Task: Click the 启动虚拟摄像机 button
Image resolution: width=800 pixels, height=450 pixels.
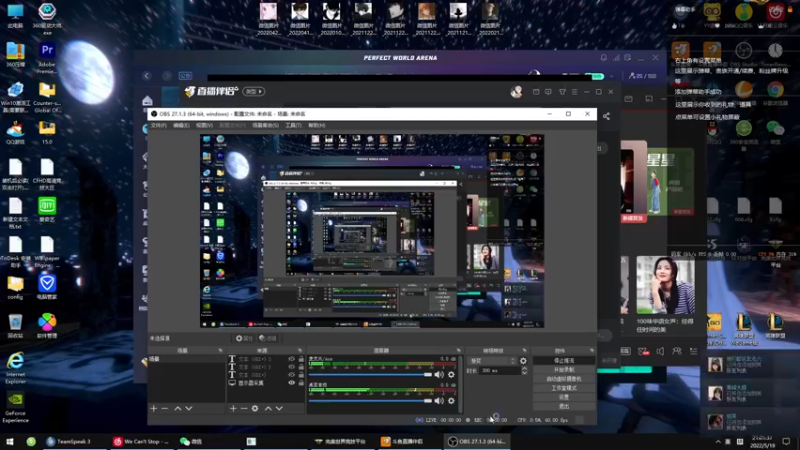Action: [x=564, y=379]
